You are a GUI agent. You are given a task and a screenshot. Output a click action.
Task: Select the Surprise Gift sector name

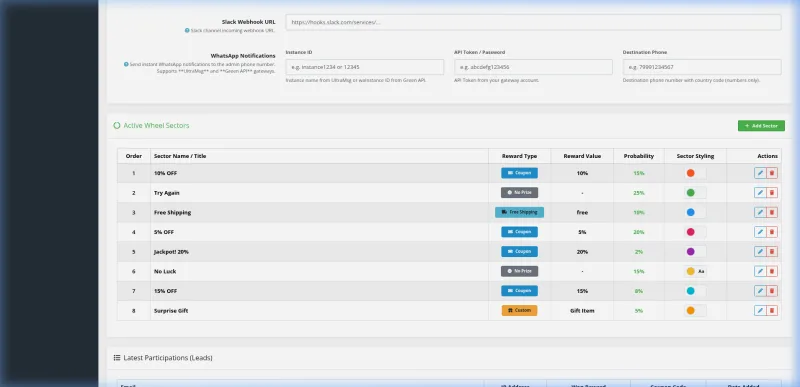171,311
